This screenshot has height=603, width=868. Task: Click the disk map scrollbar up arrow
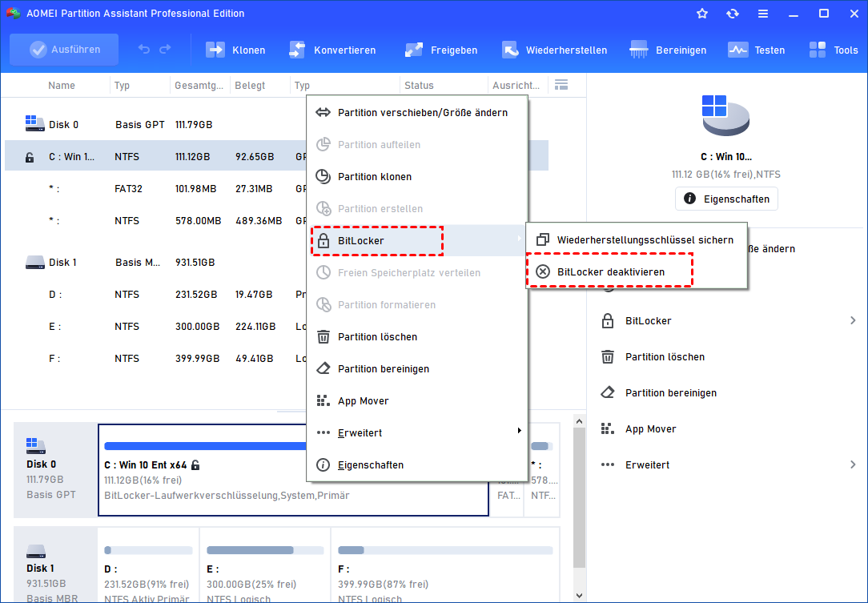[579, 421]
